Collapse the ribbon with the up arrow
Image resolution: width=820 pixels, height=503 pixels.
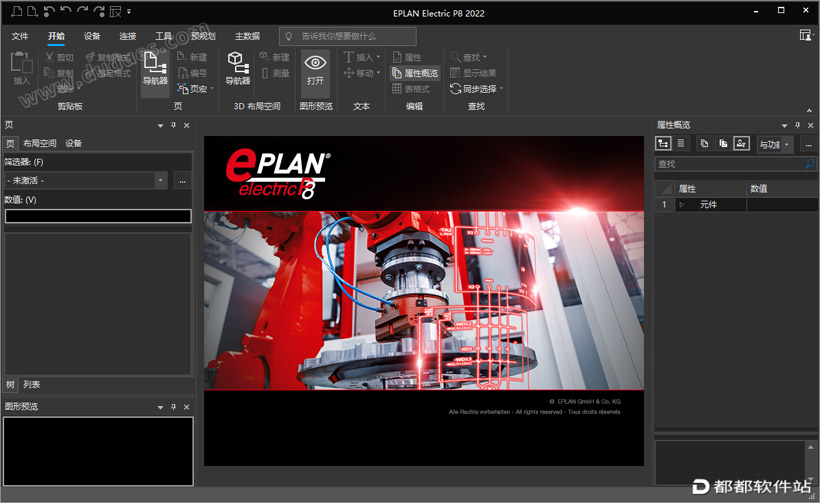tap(809, 110)
